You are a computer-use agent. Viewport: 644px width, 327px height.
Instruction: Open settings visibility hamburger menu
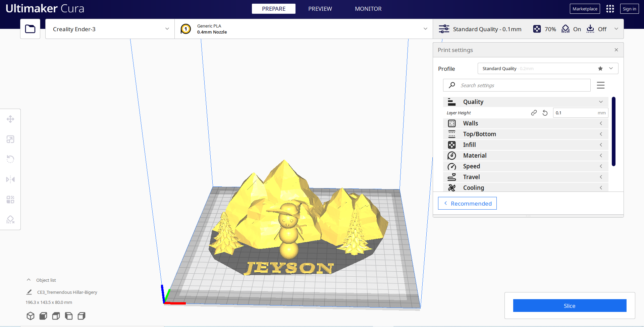[x=601, y=85]
